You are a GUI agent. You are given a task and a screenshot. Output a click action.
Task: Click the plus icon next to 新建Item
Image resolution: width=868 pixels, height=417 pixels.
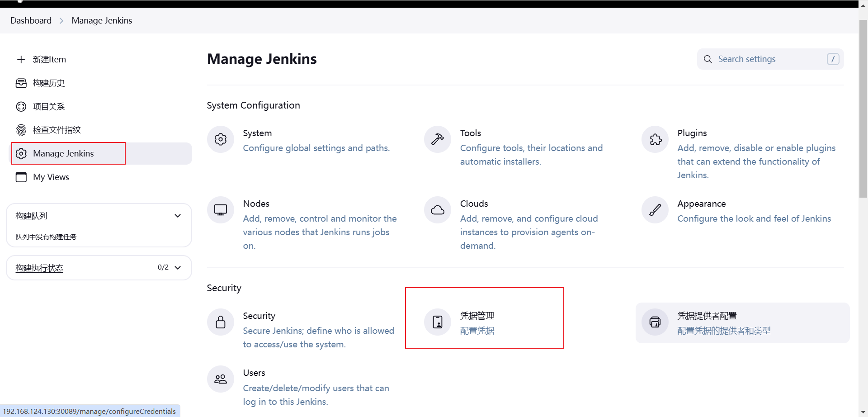pos(21,60)
